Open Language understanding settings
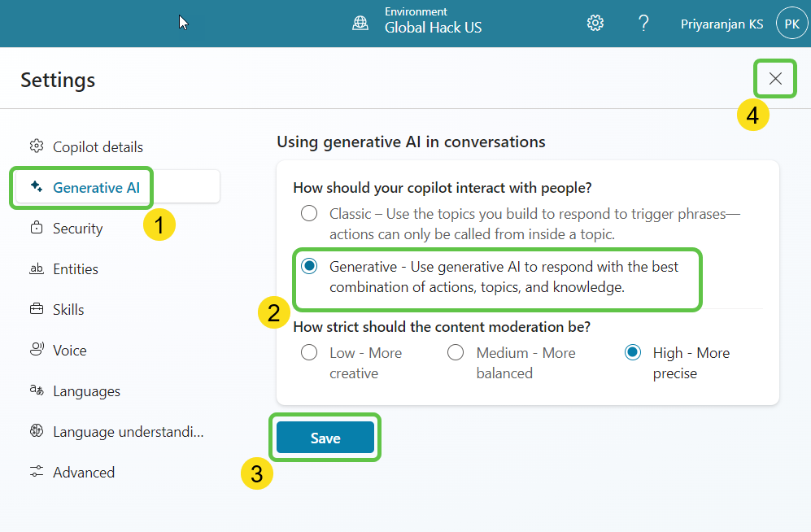This screenshot has height=532, width=811. pyautogui.click(x=128, y=432)
